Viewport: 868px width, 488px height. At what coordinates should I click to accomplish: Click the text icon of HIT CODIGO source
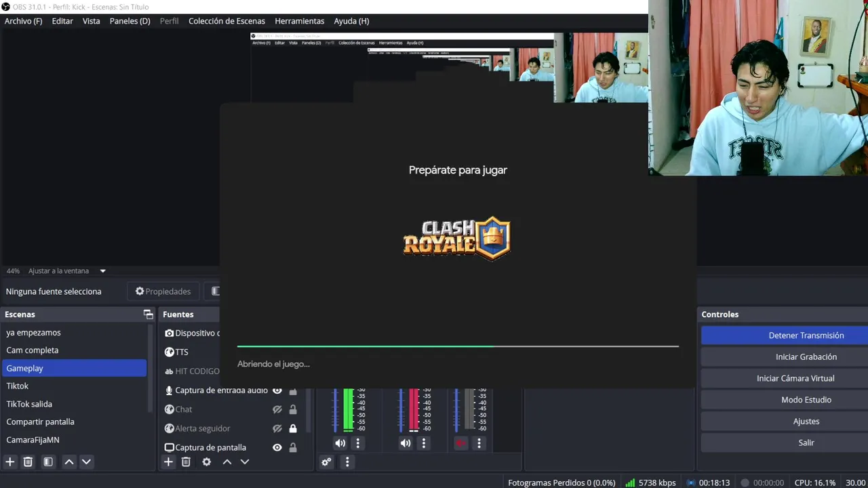170,371
